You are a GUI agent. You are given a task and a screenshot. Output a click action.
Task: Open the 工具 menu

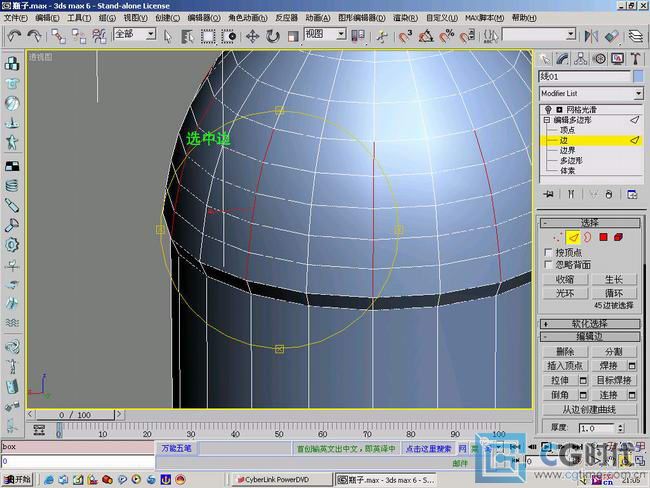(x=79, y=18)
